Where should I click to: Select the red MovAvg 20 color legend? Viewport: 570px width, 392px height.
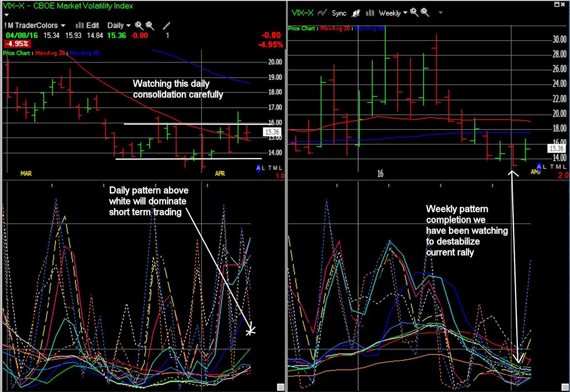[x=49, y=53]
